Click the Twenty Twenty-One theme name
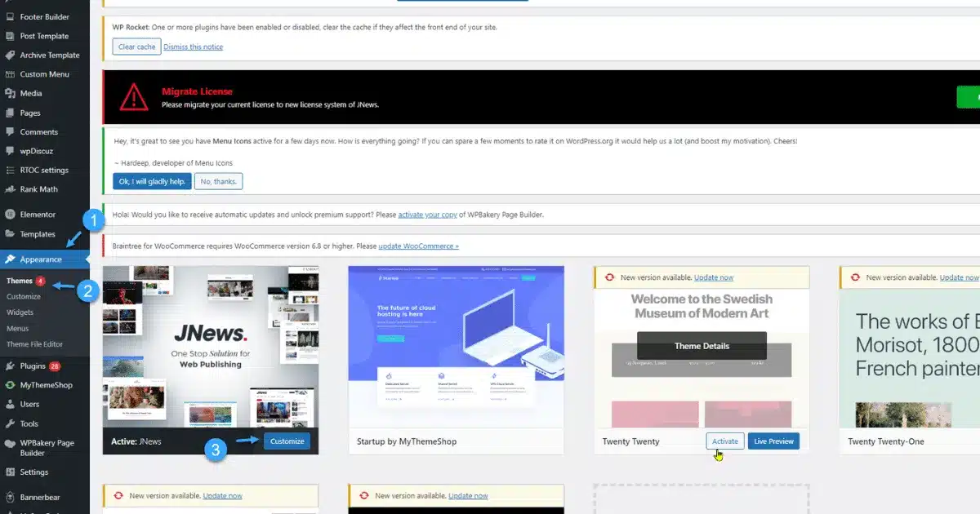The height and width of the screenshot is (514, 980). tap(885, 441)
